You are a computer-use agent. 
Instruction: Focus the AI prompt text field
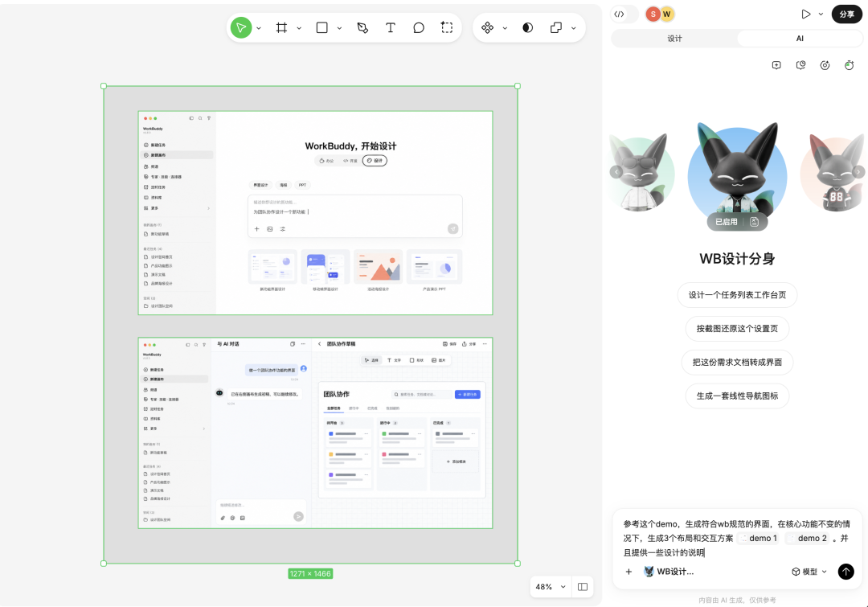(737, 539)
